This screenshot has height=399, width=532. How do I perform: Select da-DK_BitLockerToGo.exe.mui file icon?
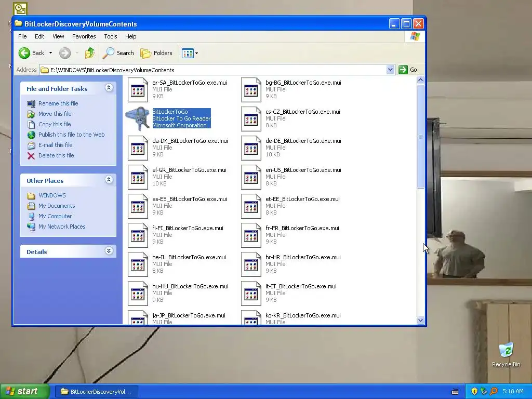[x=138, y=148]
